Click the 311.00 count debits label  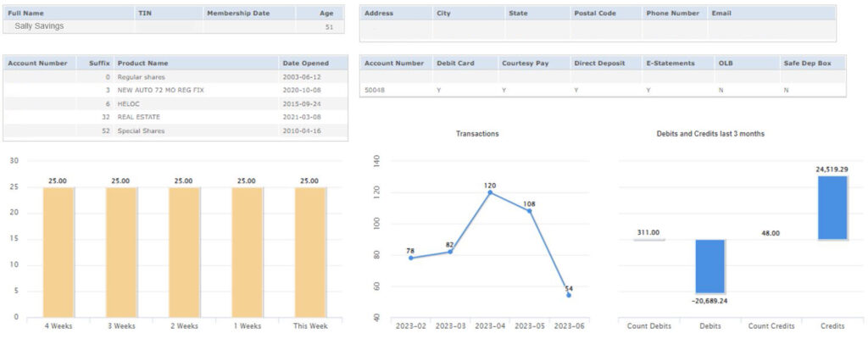pyautogui.click(x=648, y=233)
